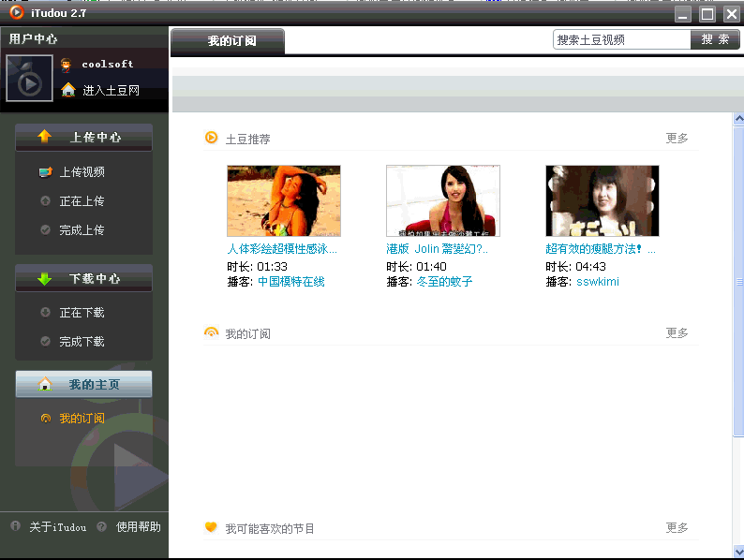Click the 时长: 04:43 duration text

pos(576,267)
